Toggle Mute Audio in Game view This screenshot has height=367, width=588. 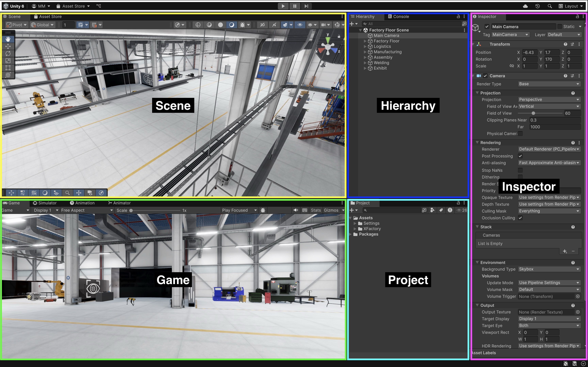[296, 210]
